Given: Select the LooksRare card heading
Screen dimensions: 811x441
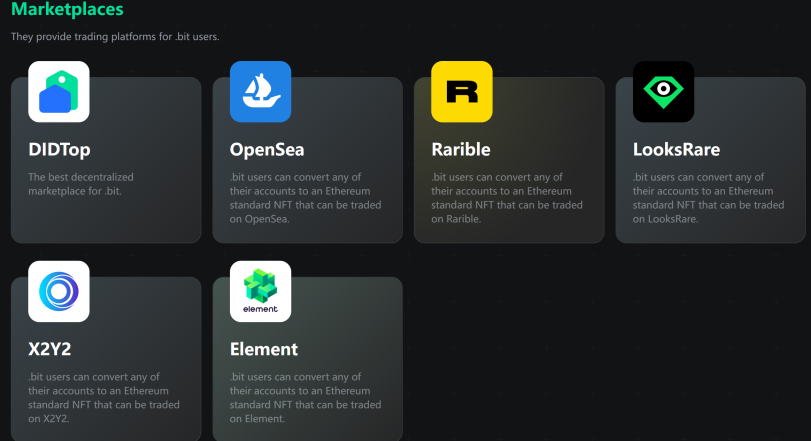Looking at the screenshot, I should coord(676,150).
